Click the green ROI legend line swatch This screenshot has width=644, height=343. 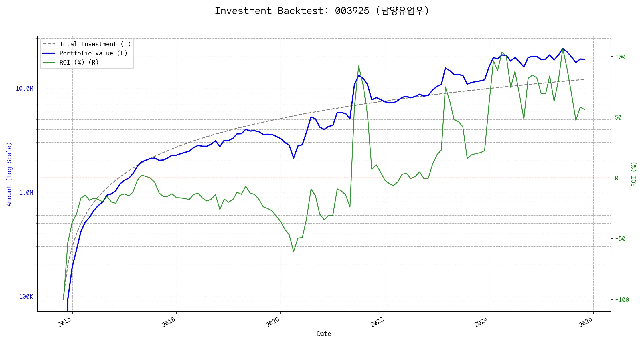click(x=49, y=62)
